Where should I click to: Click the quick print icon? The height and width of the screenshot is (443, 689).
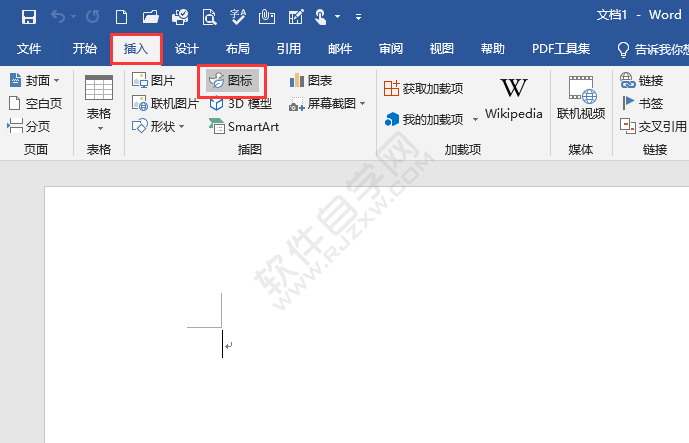(180, 17)
